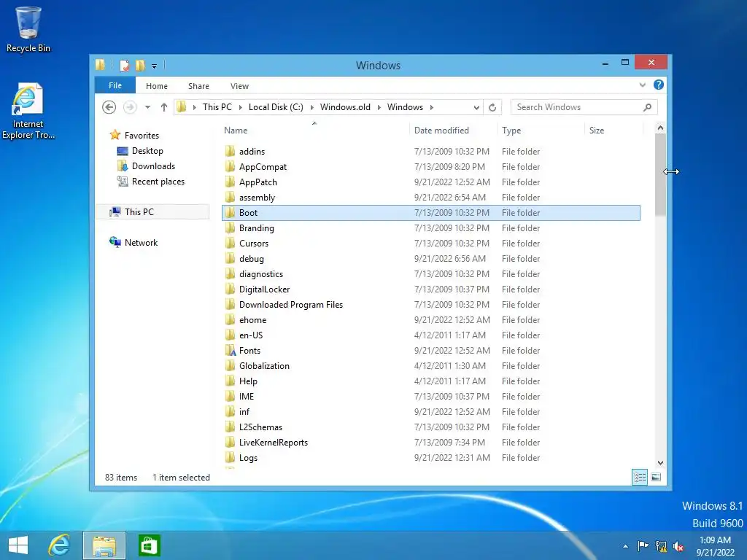Select the DigitalLocker folder

[x=264, y=289]
